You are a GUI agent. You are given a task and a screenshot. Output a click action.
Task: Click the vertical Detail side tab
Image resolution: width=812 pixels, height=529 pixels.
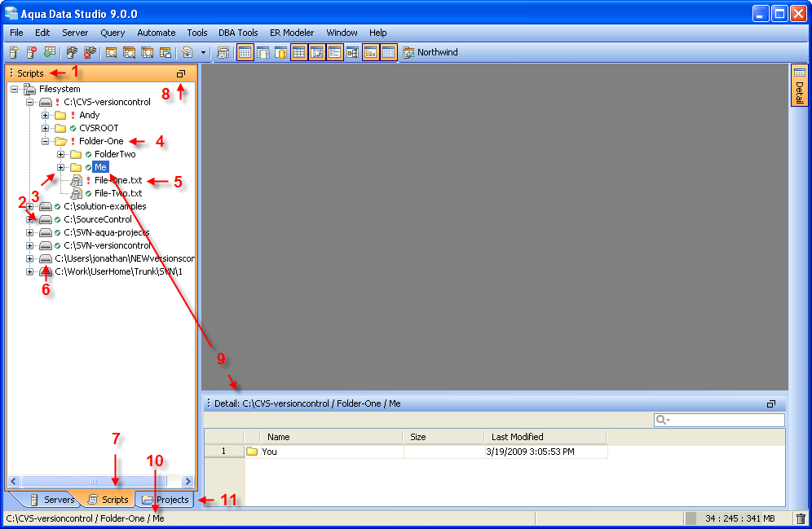(x=800, y=86)
